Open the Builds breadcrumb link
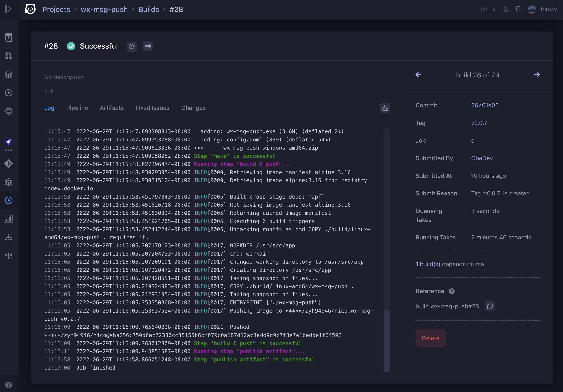Viewport: 563px width, 392px height. coord(149,9)
